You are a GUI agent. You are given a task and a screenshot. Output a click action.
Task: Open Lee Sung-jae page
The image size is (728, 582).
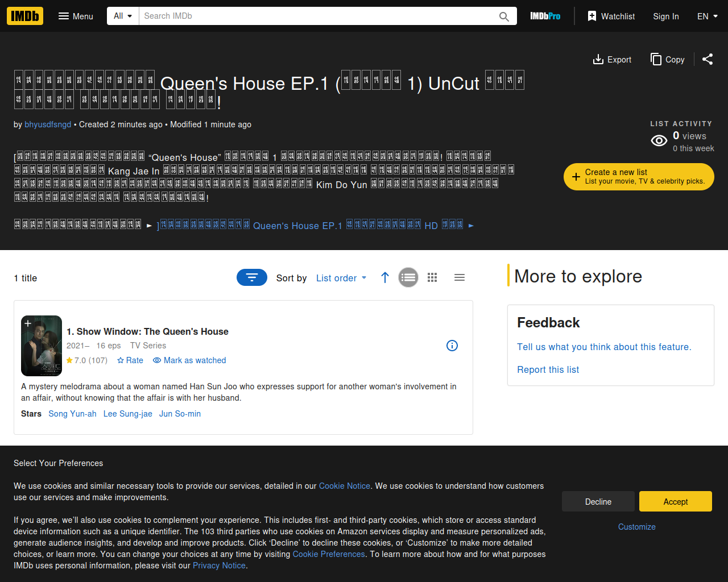[x=128, y=414]
